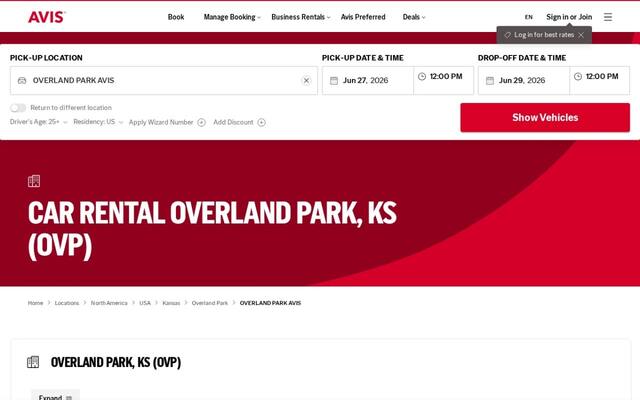The height and width of the screenshot is (400, 640).
Task: Click plus icon beside Apply Wizard Number
Action: [202, 122]
